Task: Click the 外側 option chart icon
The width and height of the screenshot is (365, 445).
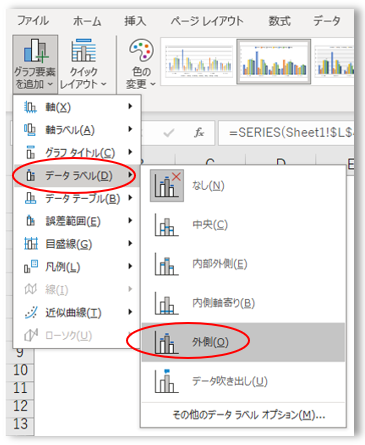Action: pyautogui.click(x=167, y=342)
